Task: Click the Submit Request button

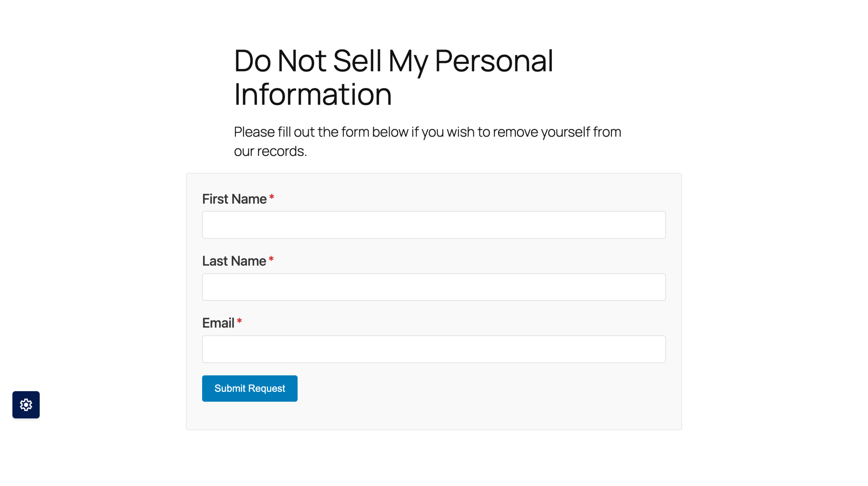Action: tap(250, 388)
